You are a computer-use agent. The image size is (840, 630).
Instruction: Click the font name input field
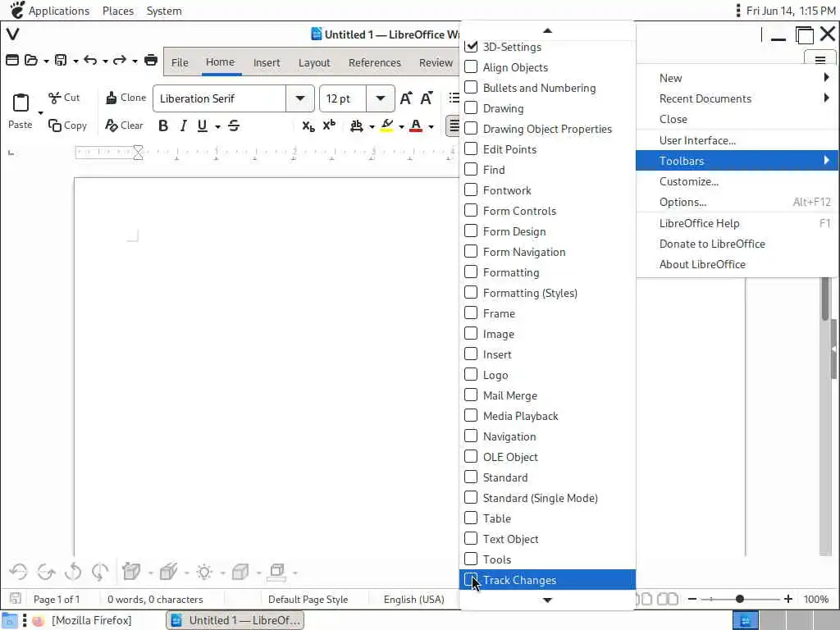coord(220,98)
